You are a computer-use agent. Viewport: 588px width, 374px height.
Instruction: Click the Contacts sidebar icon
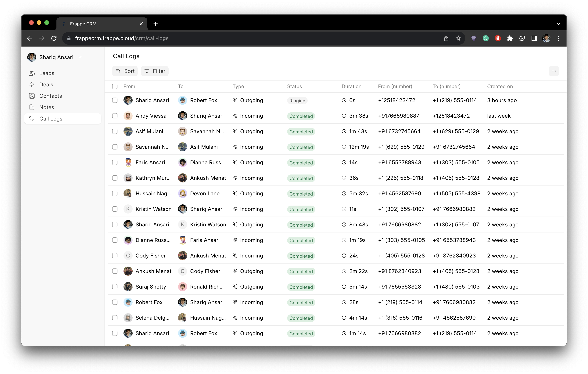[x=32, y=96]
